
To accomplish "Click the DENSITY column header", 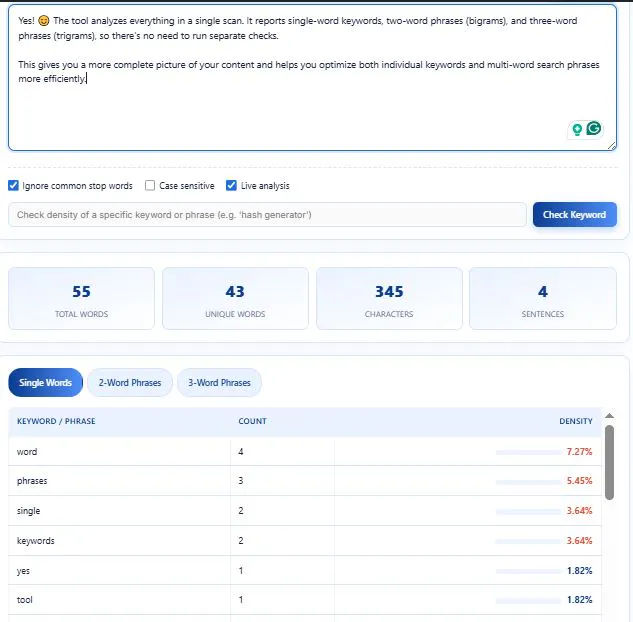I will (576, 421).
